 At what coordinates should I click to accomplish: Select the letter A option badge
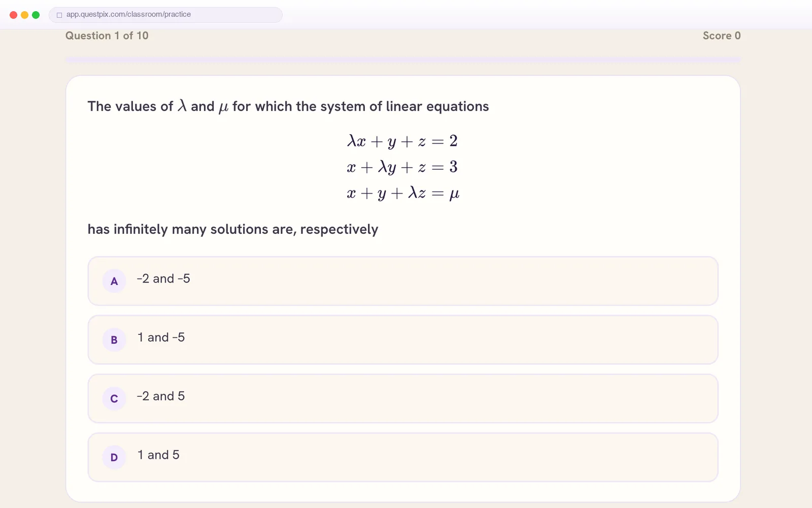(x=114, y=281)
